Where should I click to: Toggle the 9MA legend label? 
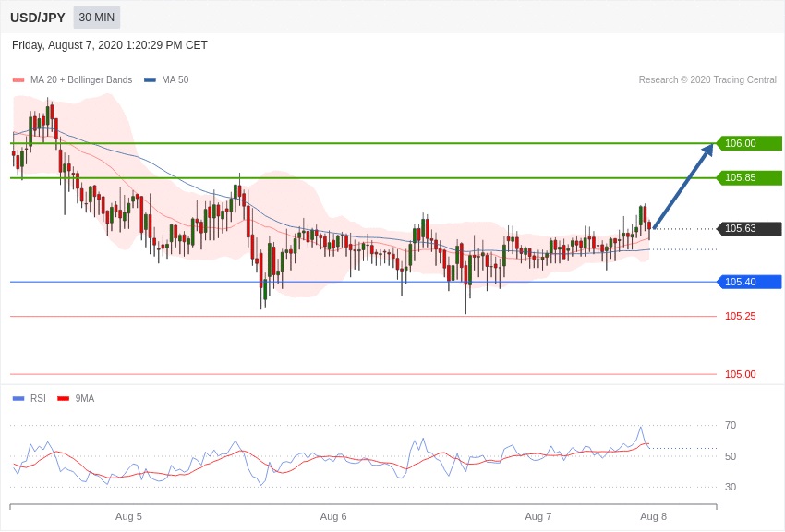click(x=85, y=399)
